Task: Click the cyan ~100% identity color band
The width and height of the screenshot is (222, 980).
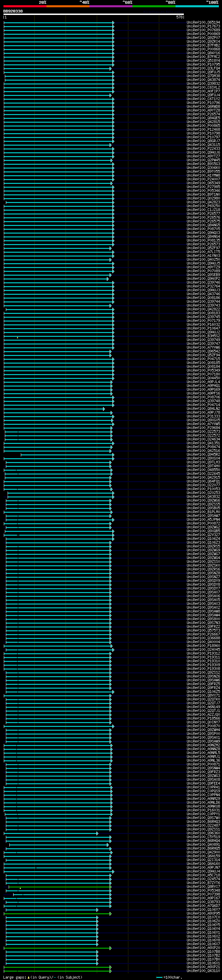Action: 197,6
